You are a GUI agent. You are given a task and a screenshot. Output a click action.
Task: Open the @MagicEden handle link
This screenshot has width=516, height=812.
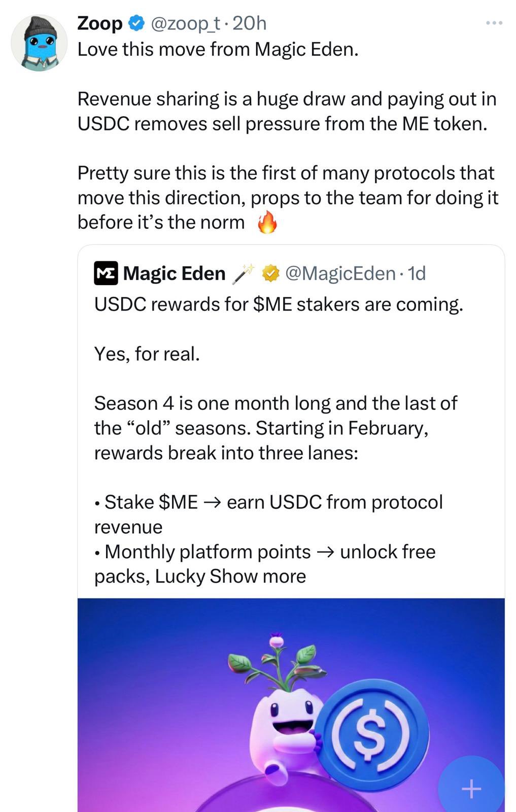tap(340, 274)
